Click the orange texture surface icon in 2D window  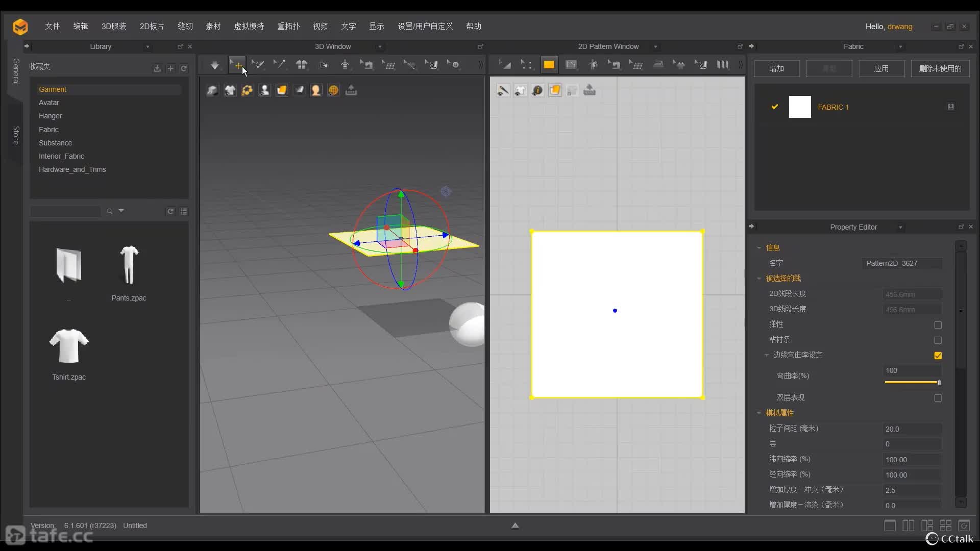[x=555, y=90]
